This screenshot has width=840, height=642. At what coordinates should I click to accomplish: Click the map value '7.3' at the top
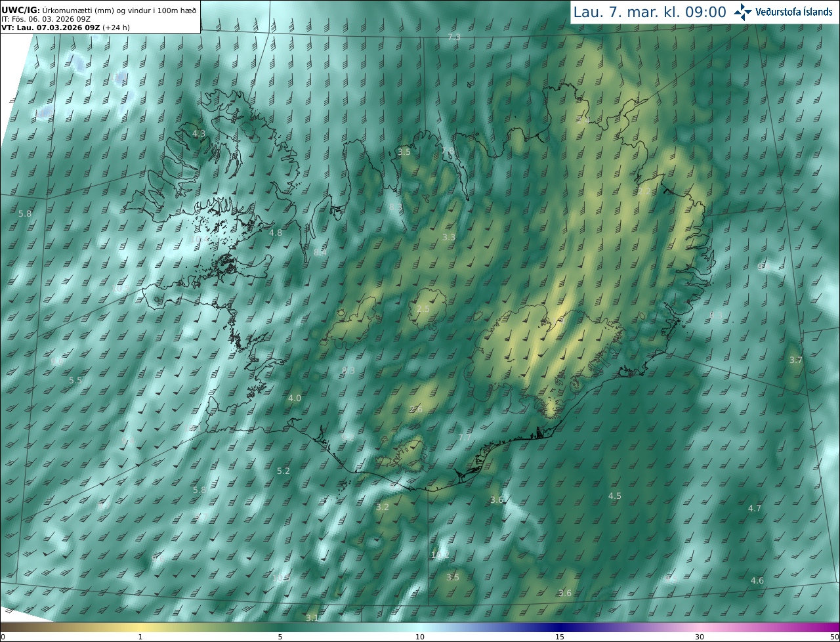pyautogui.click(x=453, y=37)
